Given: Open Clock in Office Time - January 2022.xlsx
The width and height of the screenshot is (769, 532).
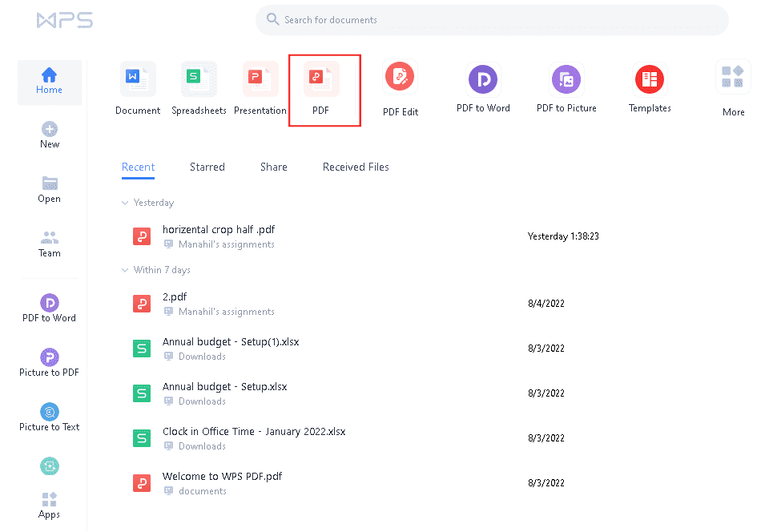Looking at the screenshot, I should pyautogui.click(x=254, y=432).
